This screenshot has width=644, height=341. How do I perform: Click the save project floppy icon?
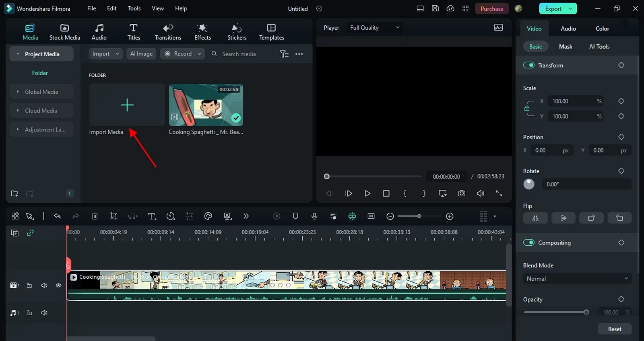[x=435, y=8]
